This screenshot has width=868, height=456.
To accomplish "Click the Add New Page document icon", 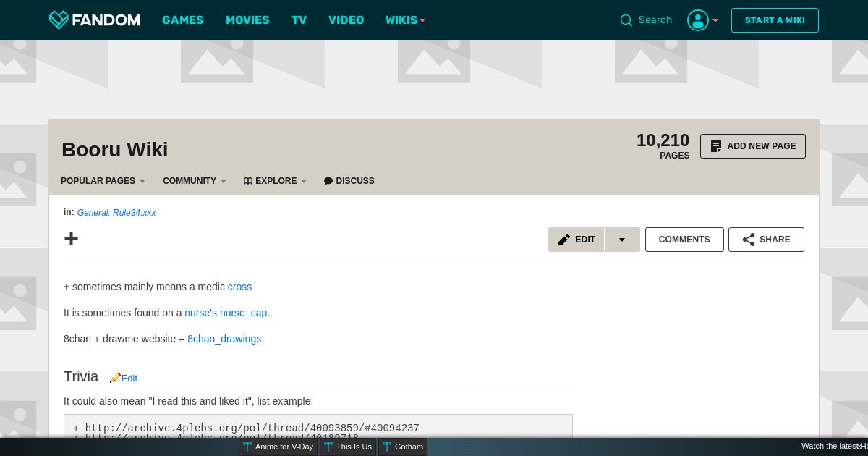I will coord(716,146).
